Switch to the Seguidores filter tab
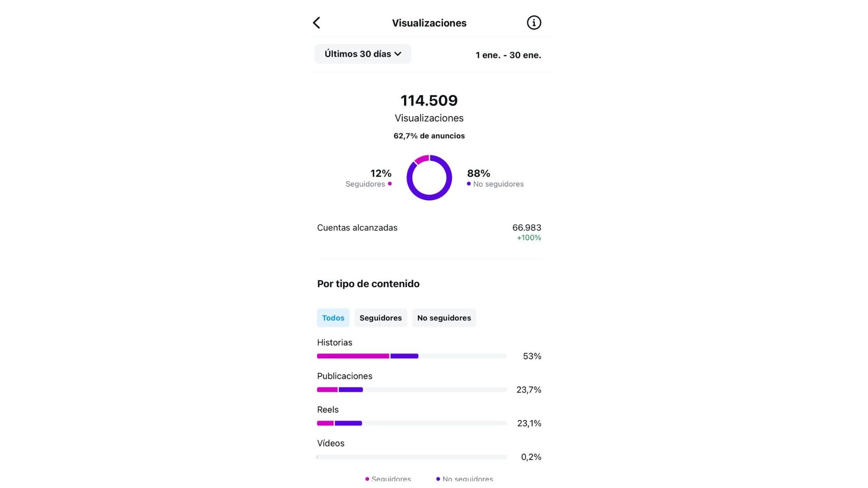 tap(381, 318)
